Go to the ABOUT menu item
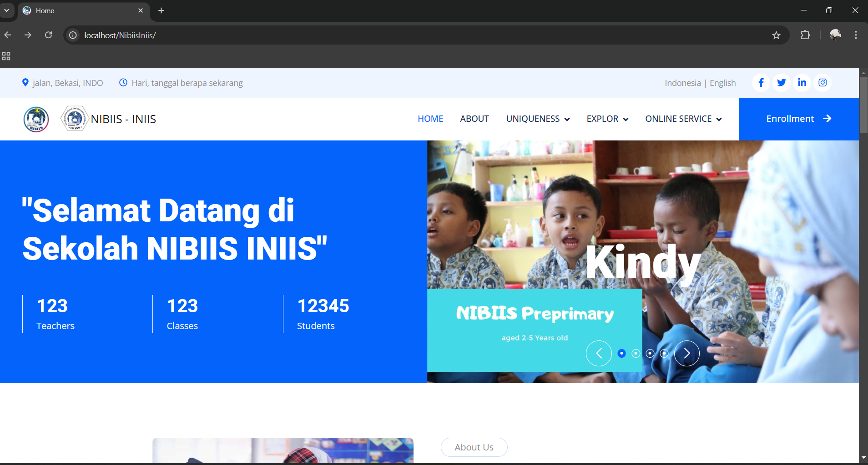Viewport: 868px width, 465px height. coord(474,119)
